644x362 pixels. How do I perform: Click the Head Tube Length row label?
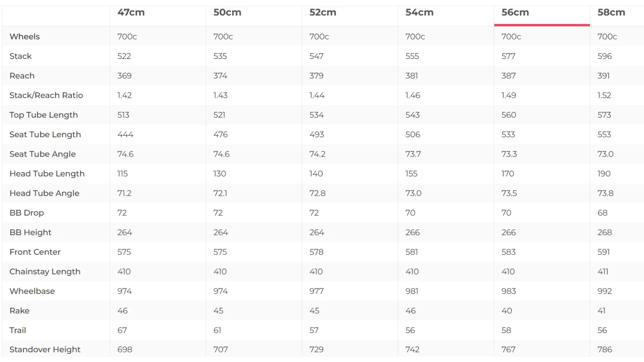pyautogui.click(x=47, y=174)
